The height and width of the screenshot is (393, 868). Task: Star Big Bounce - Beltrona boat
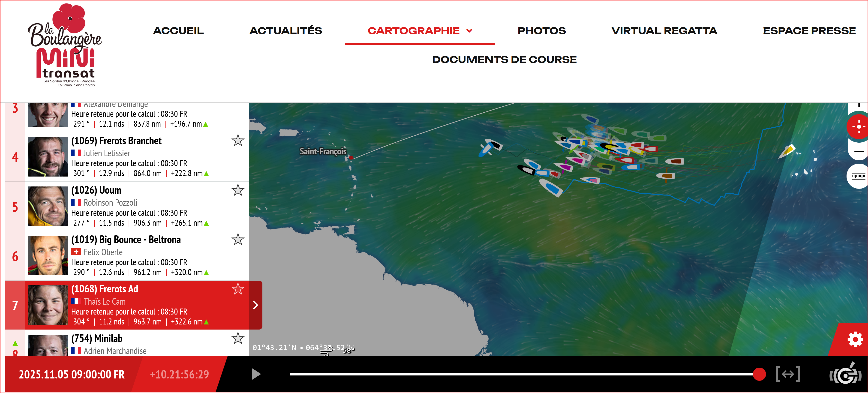[x=237, y=240]
